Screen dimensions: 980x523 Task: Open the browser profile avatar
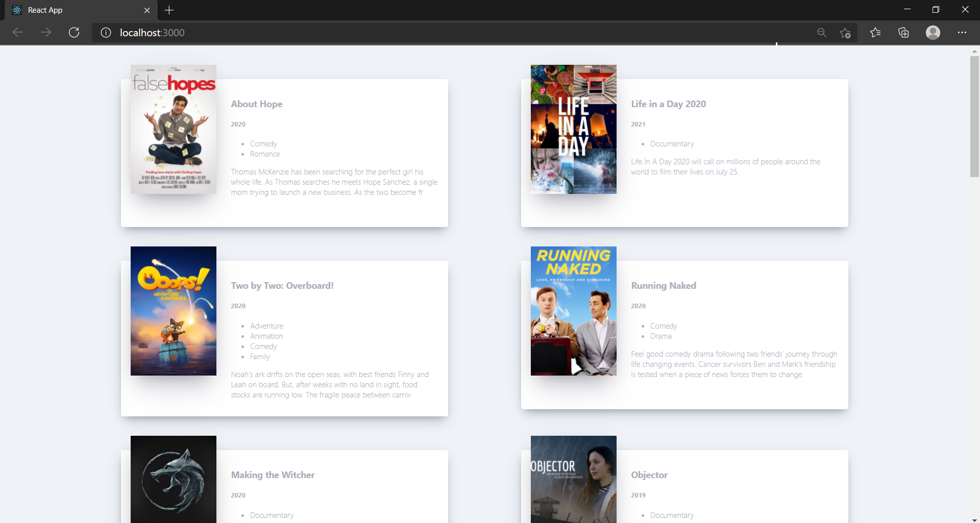tap(933, 33)
